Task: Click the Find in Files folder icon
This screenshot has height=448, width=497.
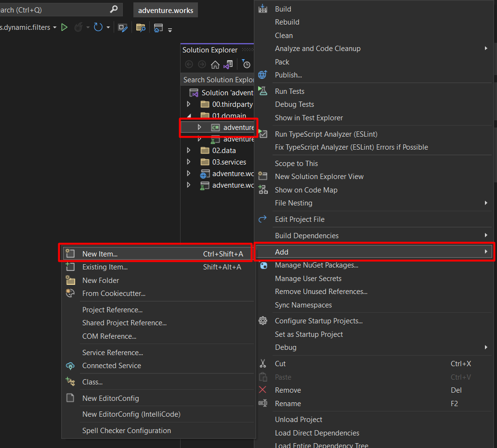Action: coord(141,27)
